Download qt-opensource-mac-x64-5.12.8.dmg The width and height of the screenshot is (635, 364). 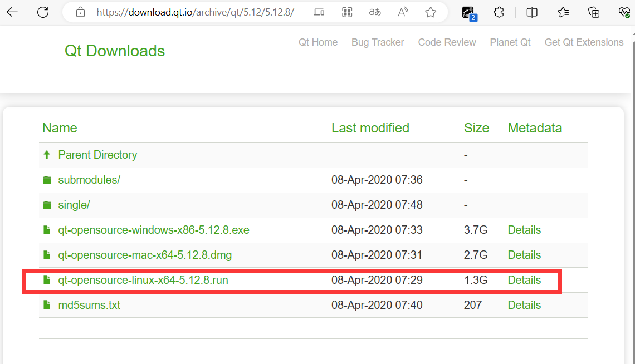point(145,255)
